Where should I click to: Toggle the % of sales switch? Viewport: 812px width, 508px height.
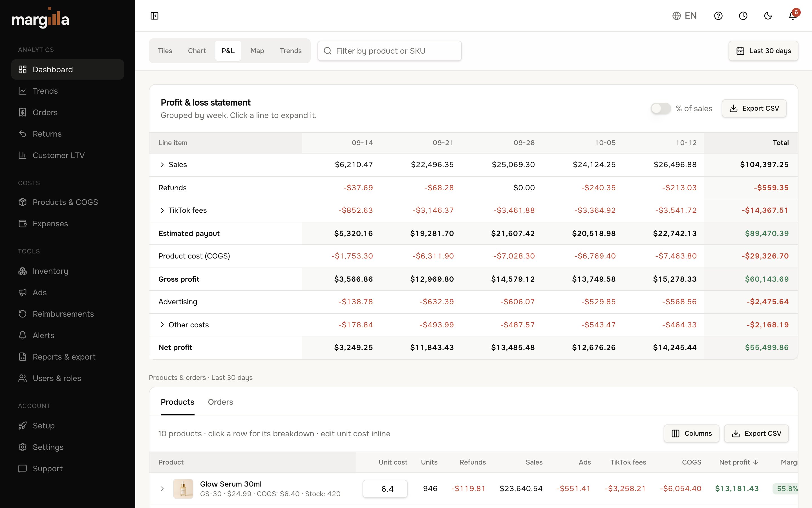660,109
